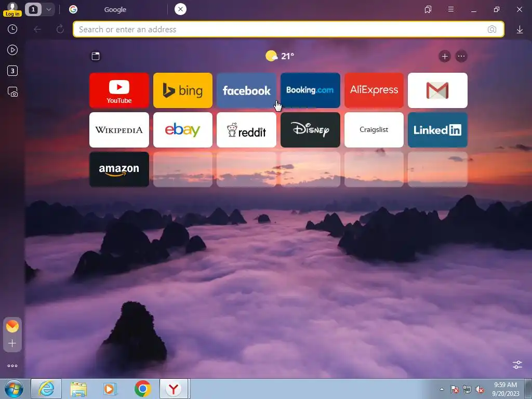
Task: Click the muted volume tray icon
Action: point(480,389)
